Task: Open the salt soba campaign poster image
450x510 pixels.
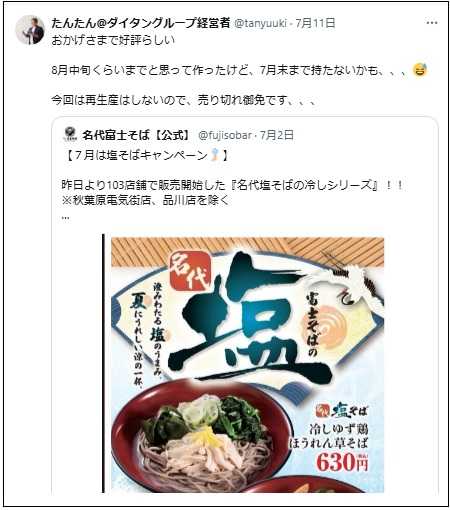Action: (x=247, y=365)
